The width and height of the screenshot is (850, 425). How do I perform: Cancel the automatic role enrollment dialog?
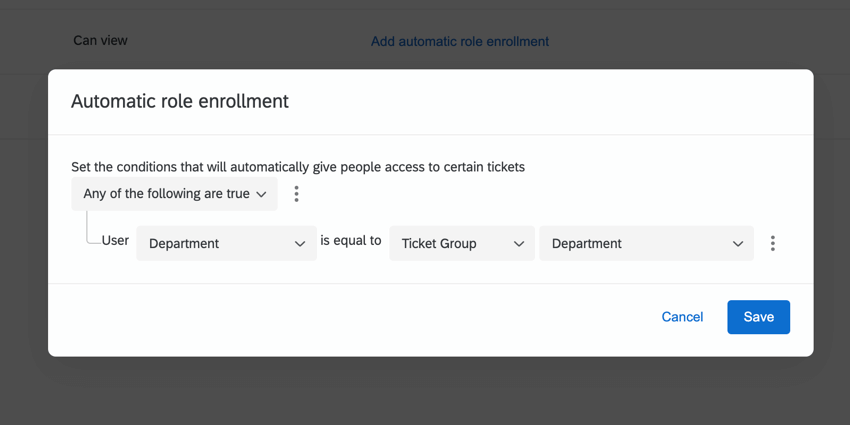(x=682, y=317)
